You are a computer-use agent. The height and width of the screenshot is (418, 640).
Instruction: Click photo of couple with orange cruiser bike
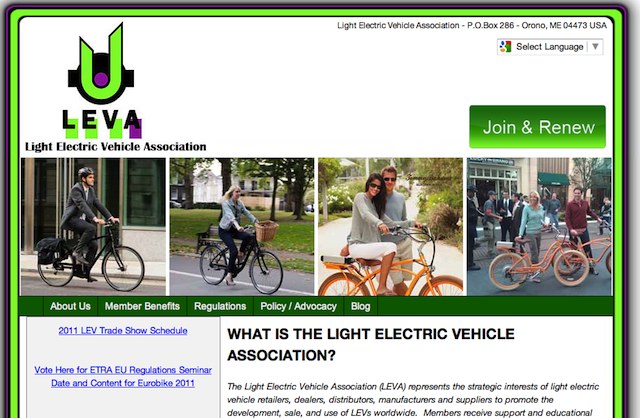(391, 227)
